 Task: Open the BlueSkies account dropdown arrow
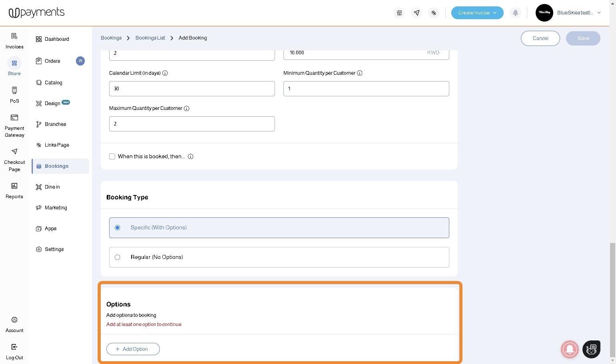pyautogui.click(x=599, y=13)
